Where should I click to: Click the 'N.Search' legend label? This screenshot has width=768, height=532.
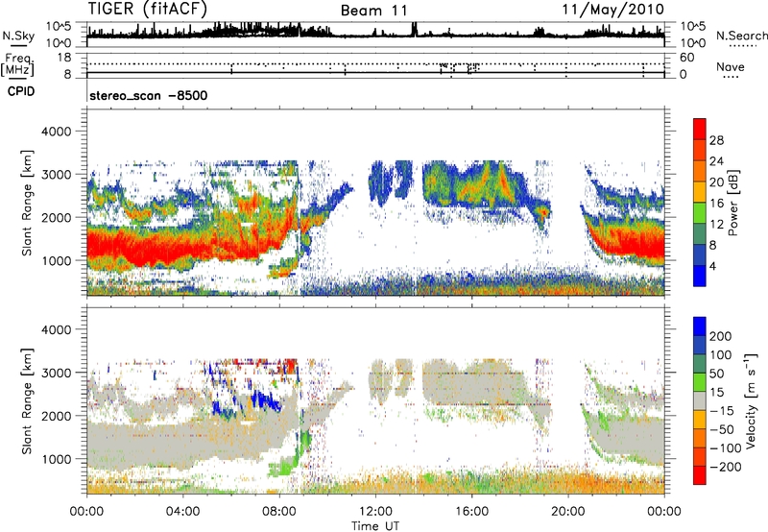point(741,36)
